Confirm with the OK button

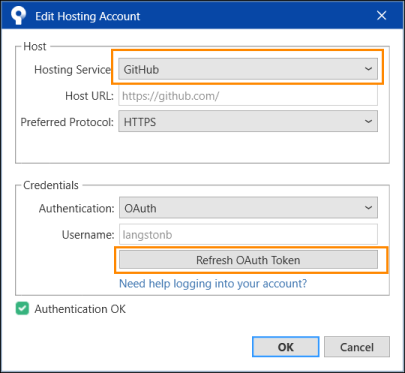[286, 347]
